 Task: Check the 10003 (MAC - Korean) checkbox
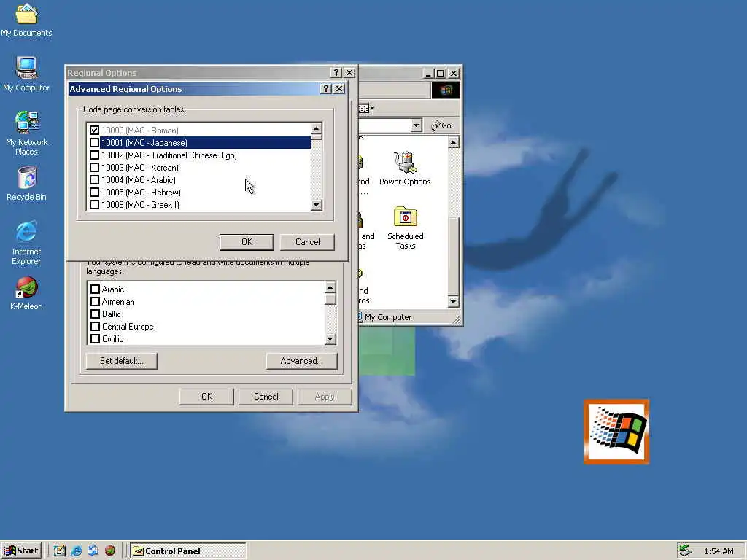coord(94,167)
